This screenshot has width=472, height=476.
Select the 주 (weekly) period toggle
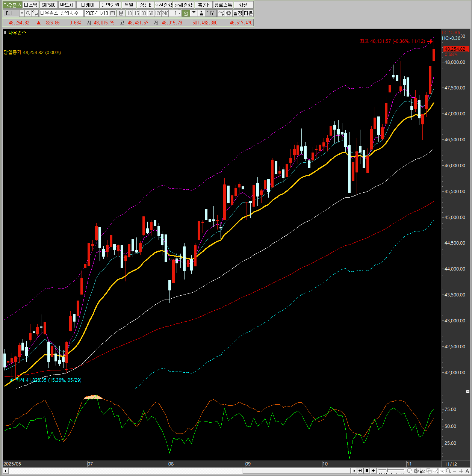pos(194,13)
